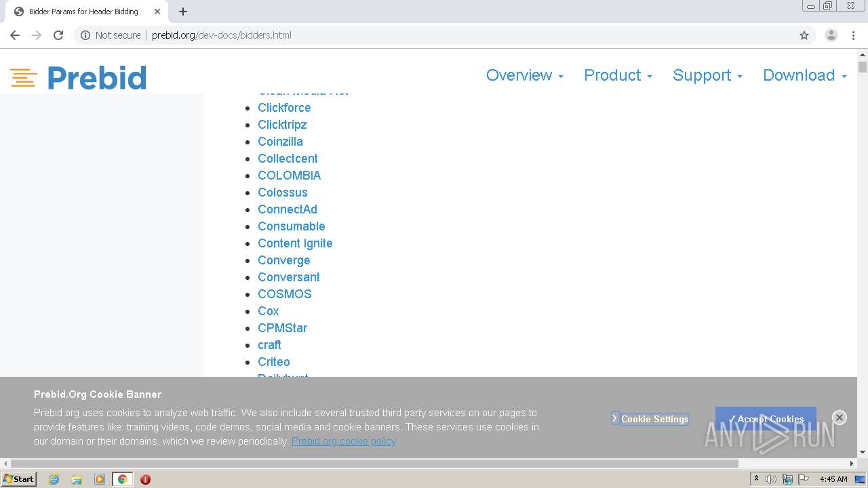Open the Content Ignite bidder link

click(295, 243)
